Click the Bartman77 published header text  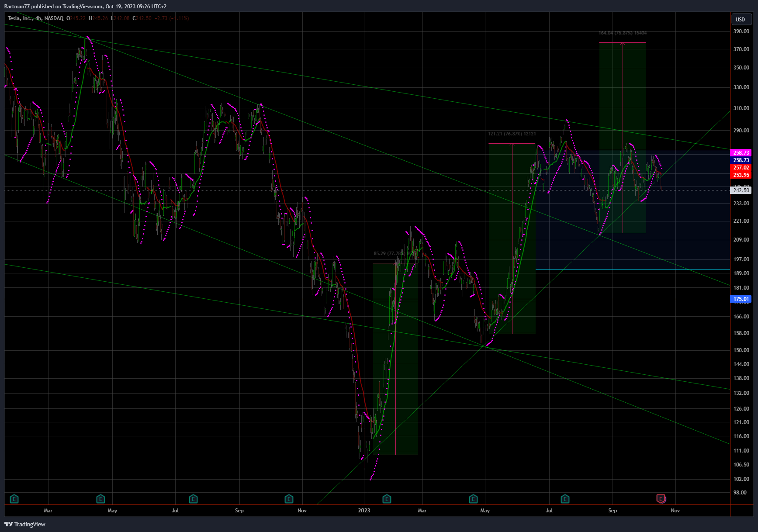click(85, 6)
